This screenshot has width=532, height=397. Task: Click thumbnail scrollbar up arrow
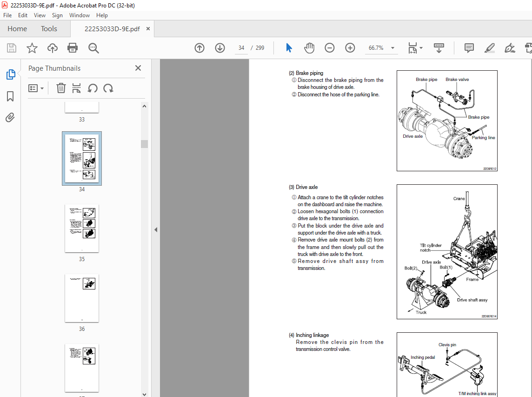pos(144,106)
